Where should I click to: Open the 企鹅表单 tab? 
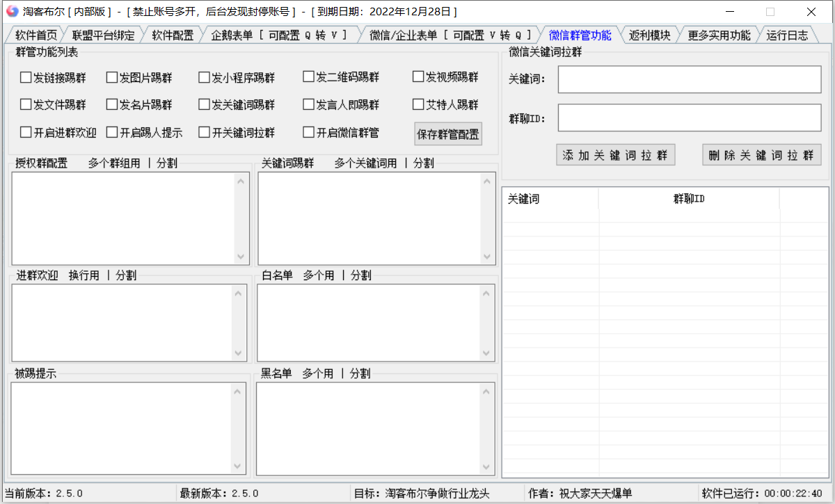pos(280,35)
